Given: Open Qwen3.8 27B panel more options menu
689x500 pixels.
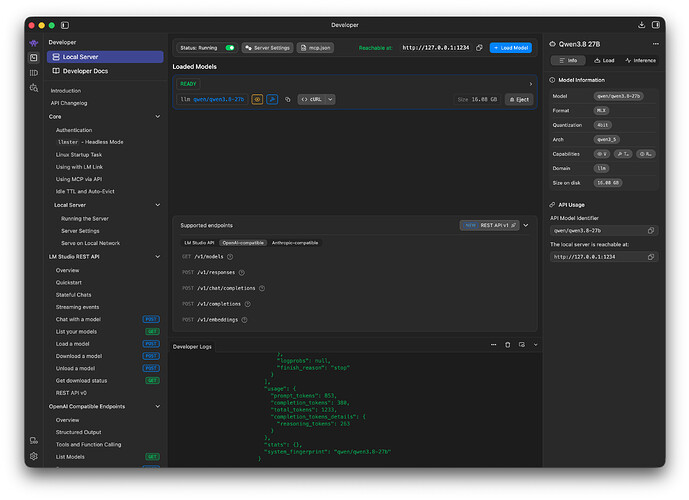Looking at the screenshot, I should [x=656, y=44].
